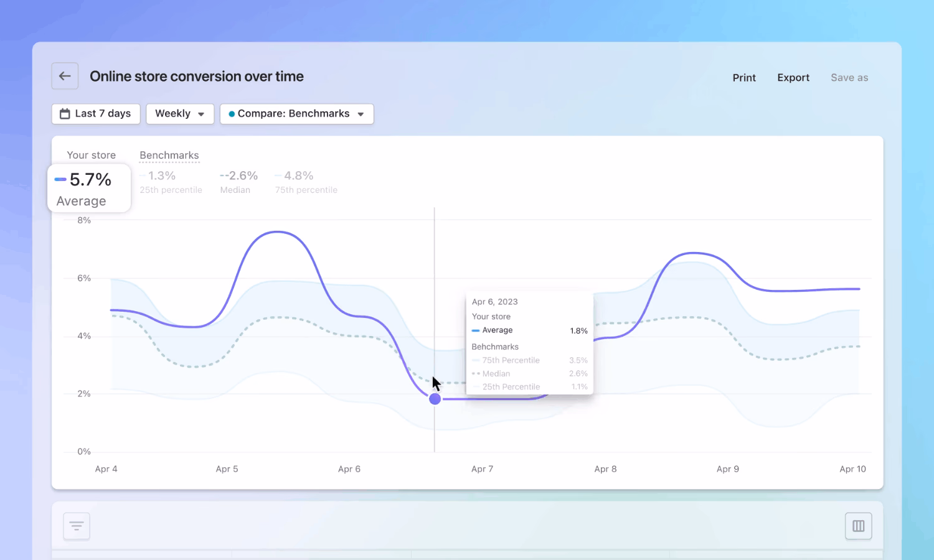Click the 1.3% 25th percentile metric
The width and height of the screenshot is (934, 560).
tap(171, 182)
